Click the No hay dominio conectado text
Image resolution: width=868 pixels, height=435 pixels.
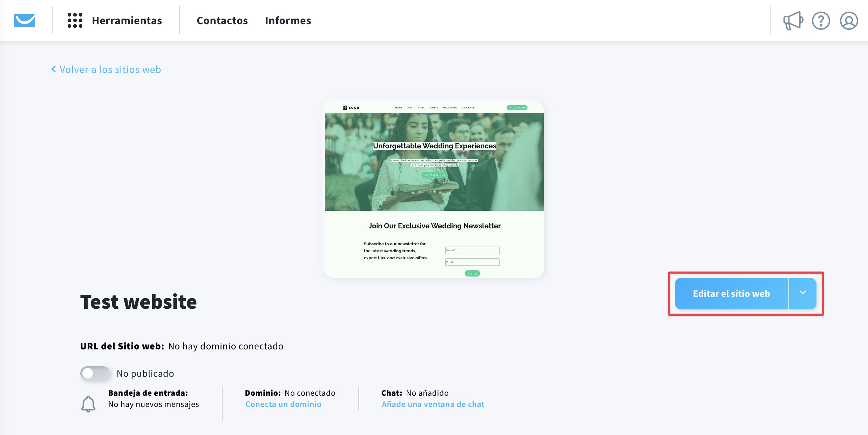226,346
